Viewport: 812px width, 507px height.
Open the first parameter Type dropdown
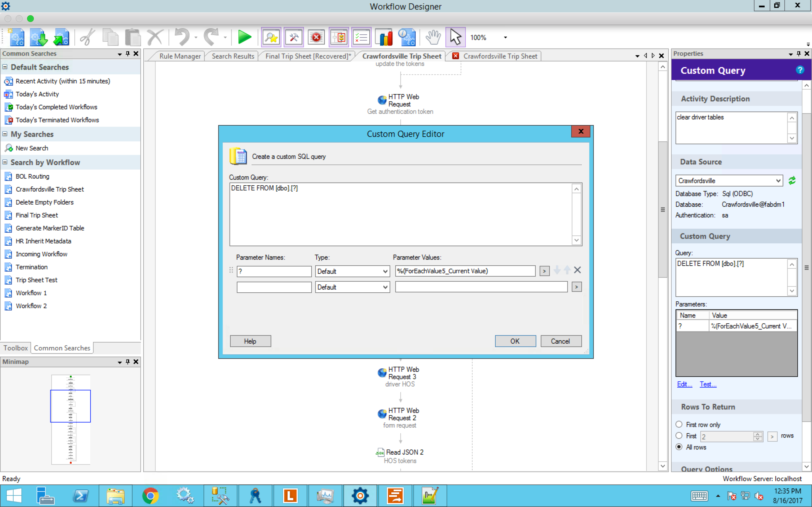[385, 271]
